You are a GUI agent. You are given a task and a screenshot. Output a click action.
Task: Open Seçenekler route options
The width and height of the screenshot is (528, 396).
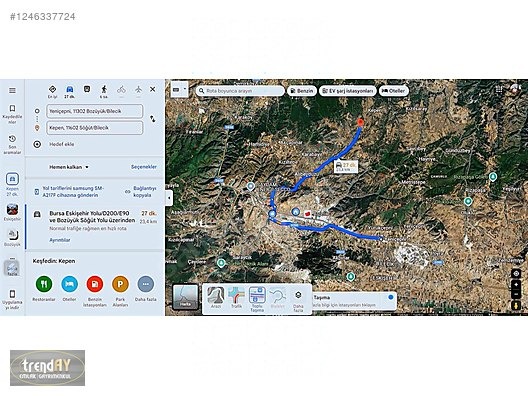(144, 167)
